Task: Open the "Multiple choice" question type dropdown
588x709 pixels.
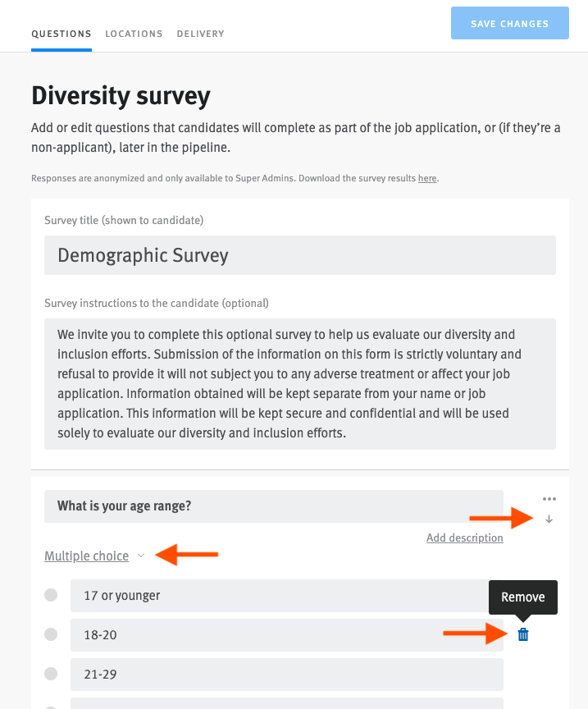Action: [94, 556]
